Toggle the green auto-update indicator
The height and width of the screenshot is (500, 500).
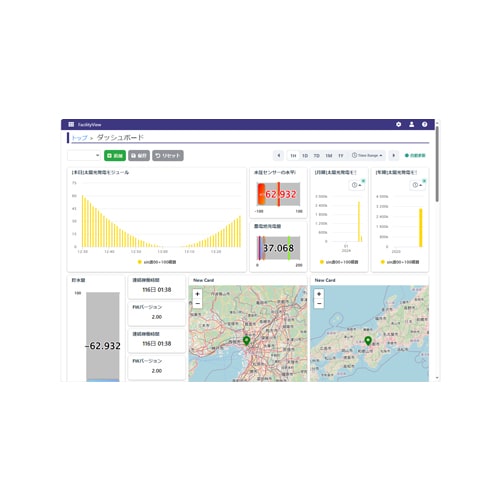[415, 155]
